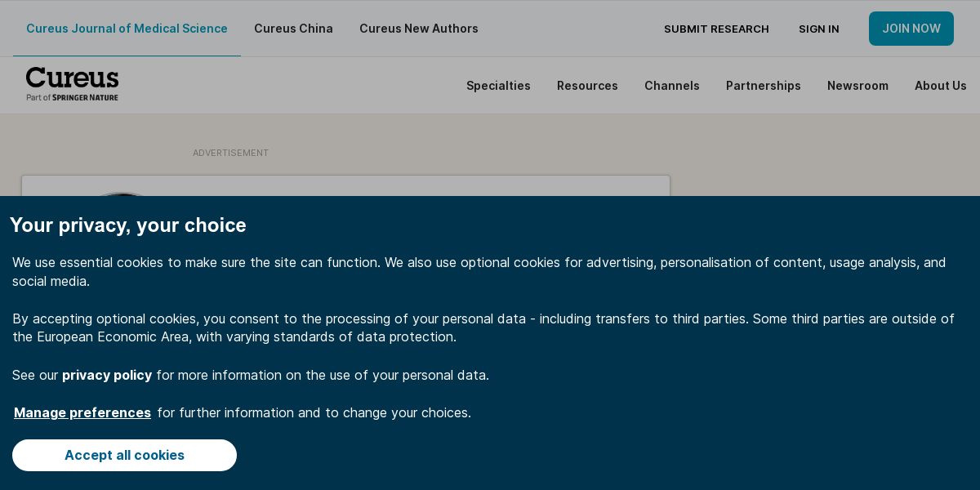Click the SUBMIT RESEARCH link
The height and width of the screenshot is (490, 980).
point(716,29)
